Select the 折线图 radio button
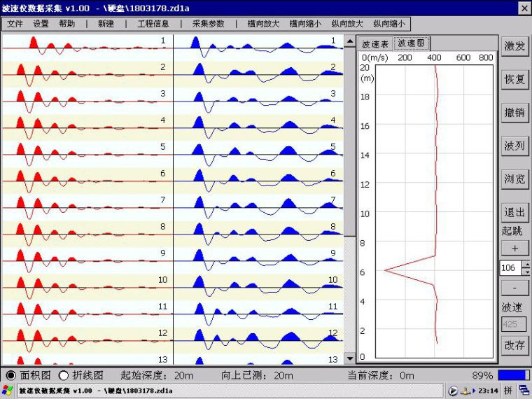 tap(64, 375)
